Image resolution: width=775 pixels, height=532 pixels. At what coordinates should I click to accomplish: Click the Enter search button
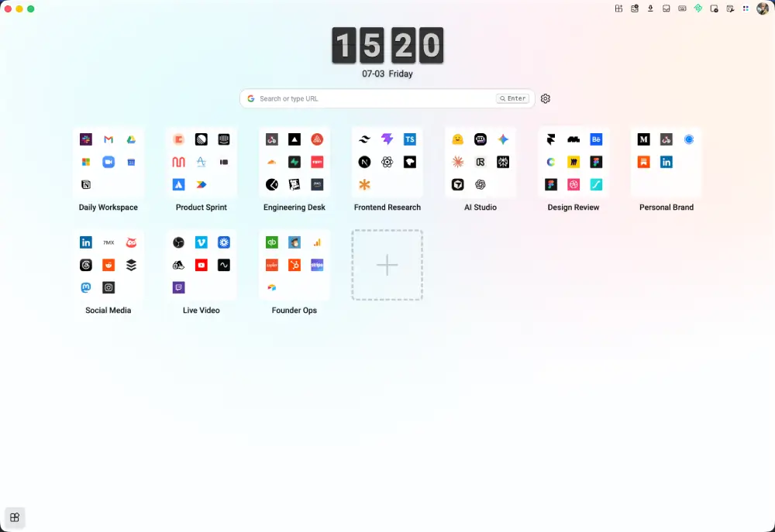pyautogui.click(x=512, y=98)
